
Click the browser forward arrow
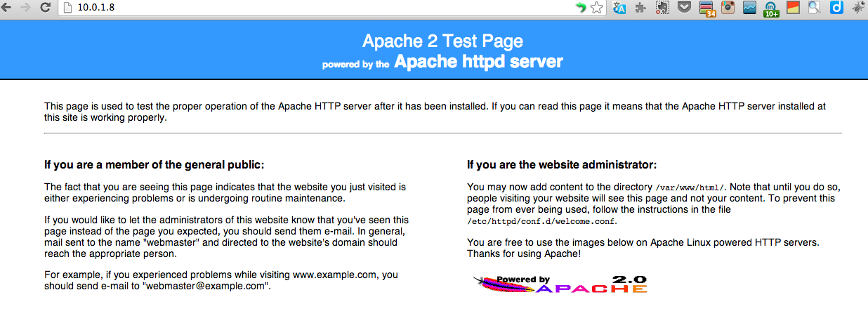(25, 8)
